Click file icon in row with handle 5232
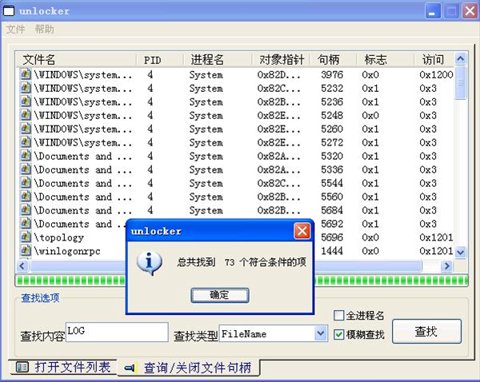 (25, 88)
